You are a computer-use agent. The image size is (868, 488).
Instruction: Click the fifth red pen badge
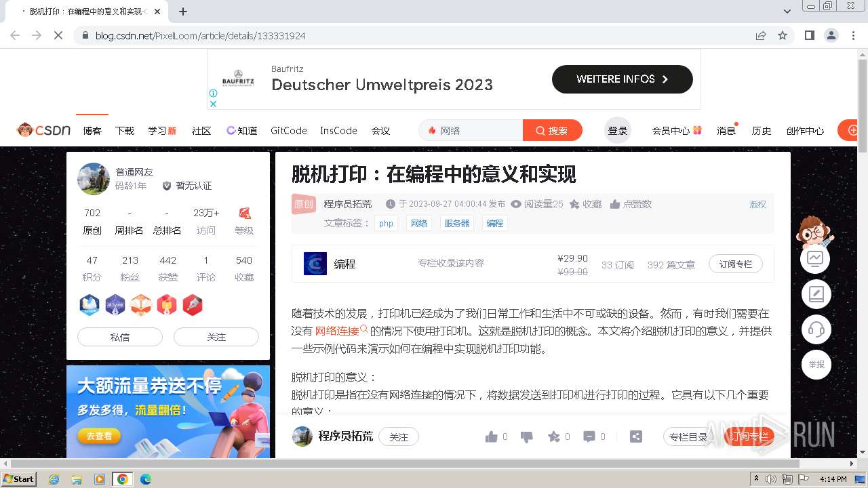tap(193, 305)
